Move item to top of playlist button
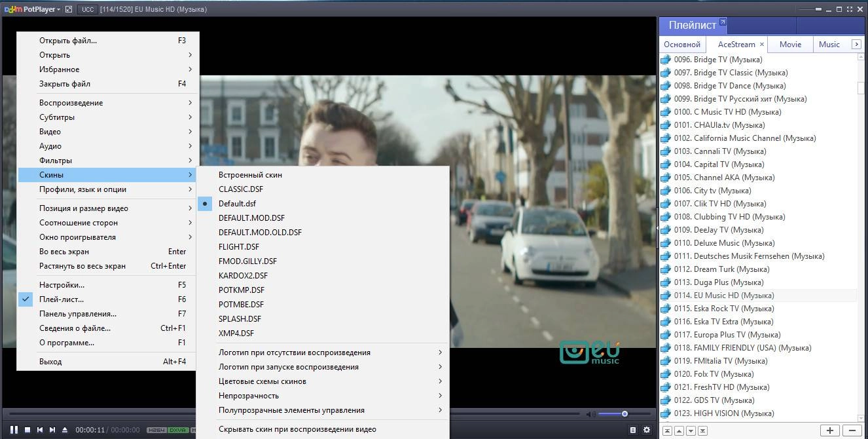This screenshot has width=868, height=439. tap(667, 430)
